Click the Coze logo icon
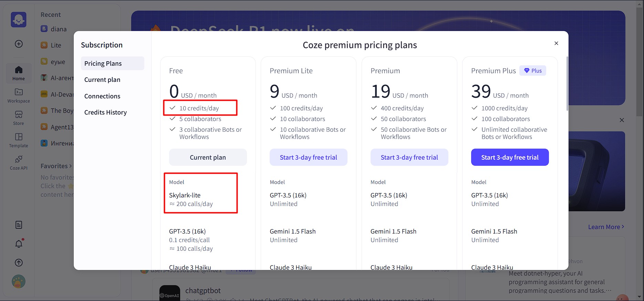 (19, 20)
